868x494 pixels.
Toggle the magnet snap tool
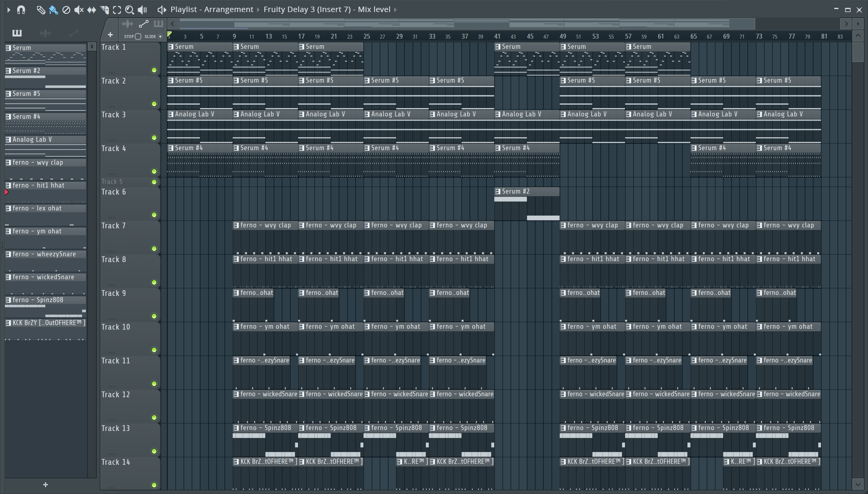coord(21,10)
